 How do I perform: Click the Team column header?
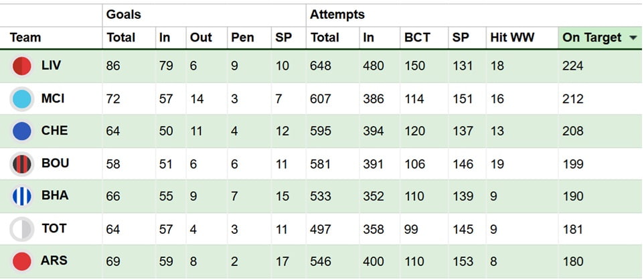pyautogui.click(x=25, y=38)
